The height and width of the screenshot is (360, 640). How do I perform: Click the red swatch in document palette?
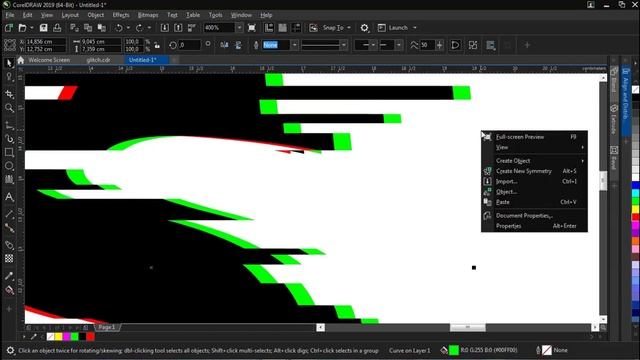[x=90, y=337]
